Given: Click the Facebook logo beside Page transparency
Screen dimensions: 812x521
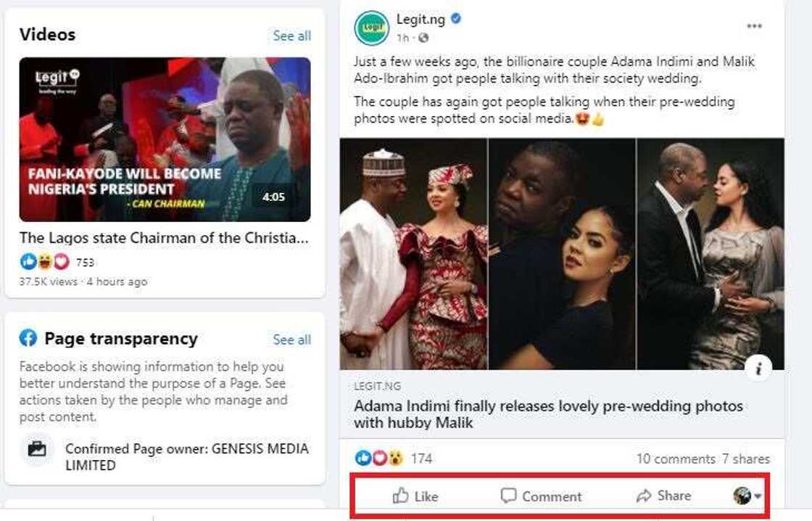Looking at the screenshot, I should click(28, 338).
